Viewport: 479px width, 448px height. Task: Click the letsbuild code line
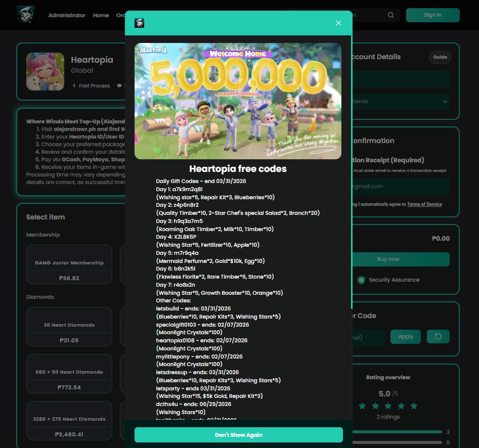193,308
